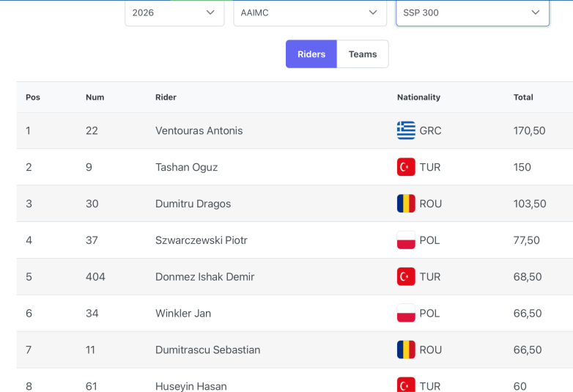Click the Pos column header
Viewport: 573px width, 392px height.
(x=33, y=97)
